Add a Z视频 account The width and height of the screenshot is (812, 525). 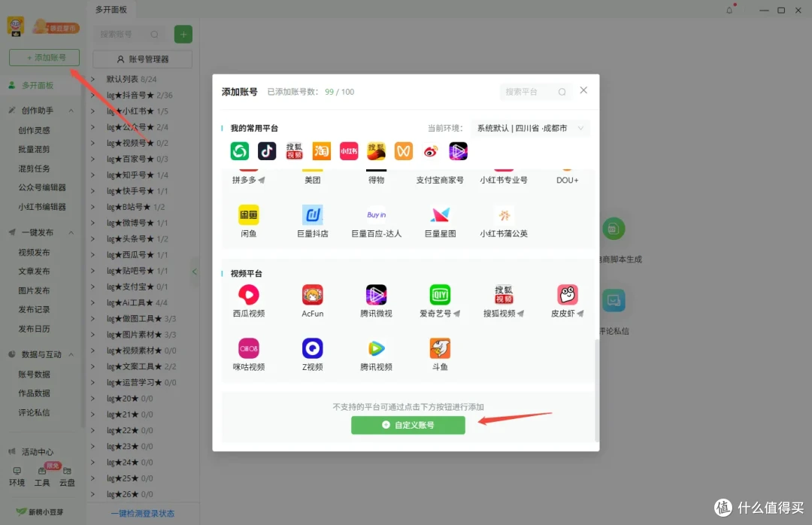pyautogui.click(x=312, y=354)
